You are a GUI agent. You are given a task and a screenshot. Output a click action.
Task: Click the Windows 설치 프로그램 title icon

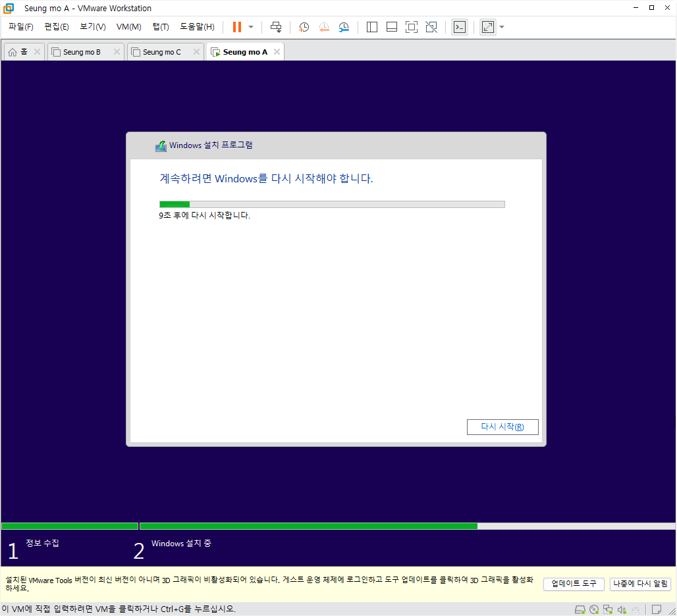click(161, 146)
